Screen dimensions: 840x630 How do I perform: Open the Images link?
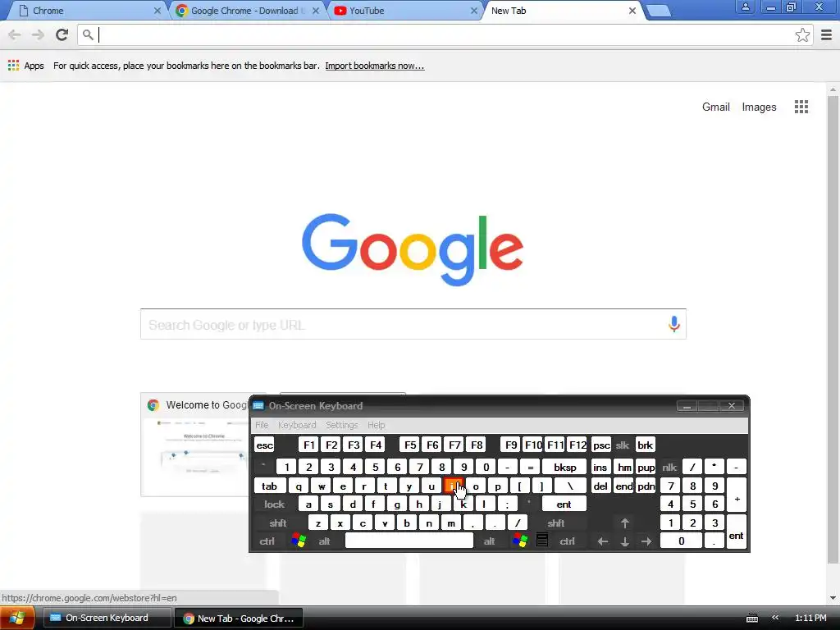[759, 107]
